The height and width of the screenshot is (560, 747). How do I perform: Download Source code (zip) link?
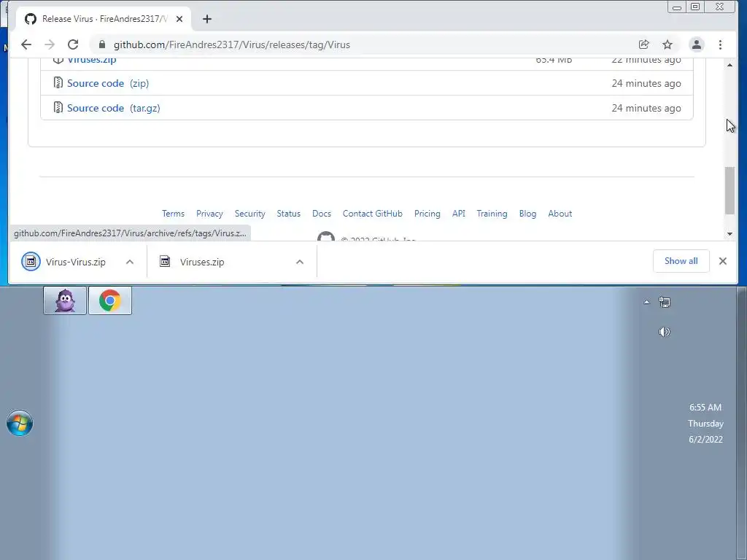[x=108, y=83]
